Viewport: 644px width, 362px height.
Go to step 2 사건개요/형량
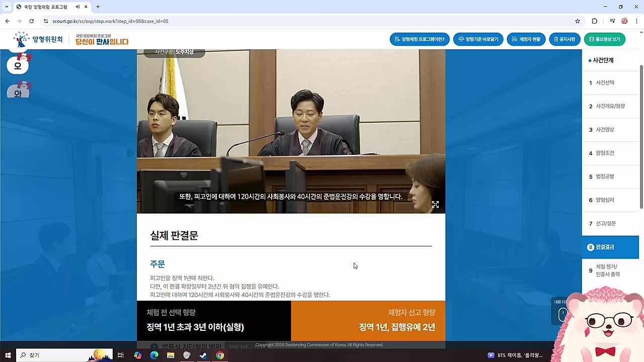point(610,106)
